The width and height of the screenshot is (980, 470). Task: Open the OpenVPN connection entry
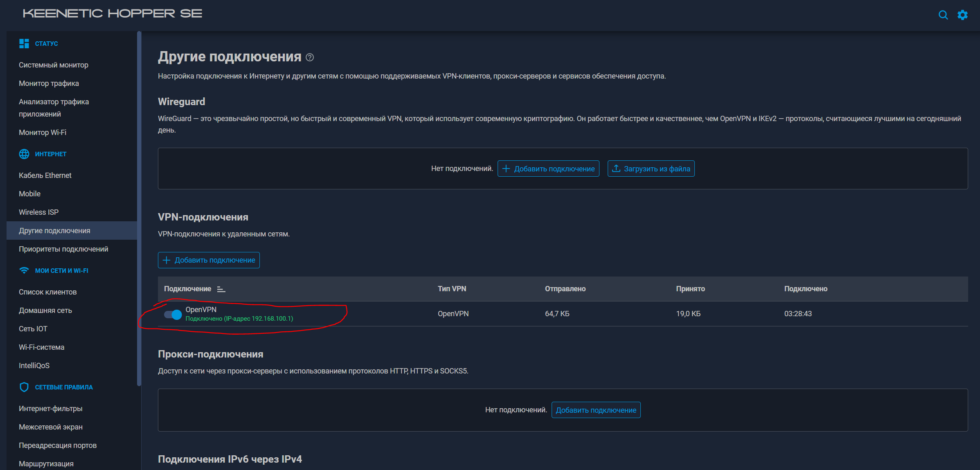coord(201,310)
